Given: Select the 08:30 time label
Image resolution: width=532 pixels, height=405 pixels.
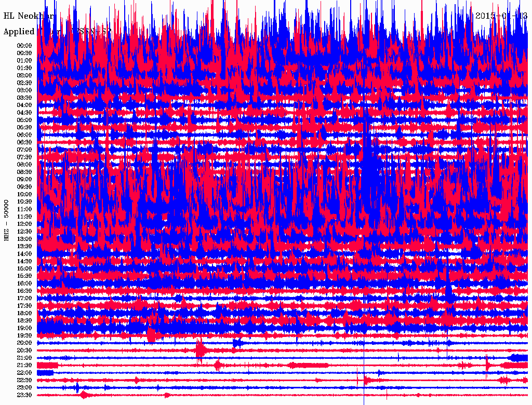Looking at the screenshot, I should (24, 172).
